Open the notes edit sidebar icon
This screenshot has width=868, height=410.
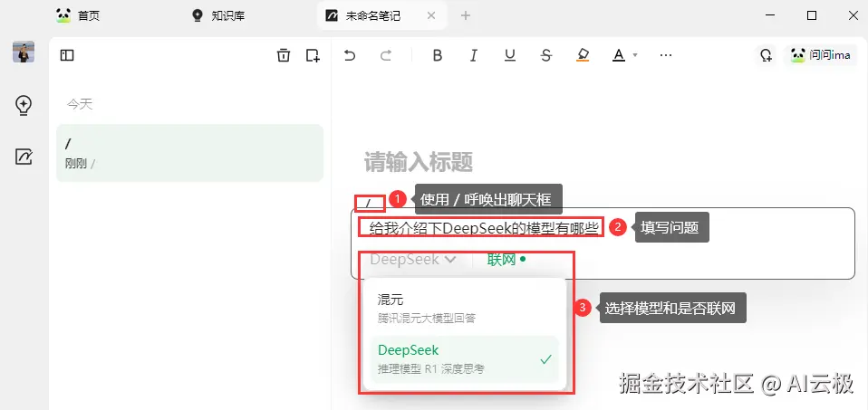[x=24, y=157]
